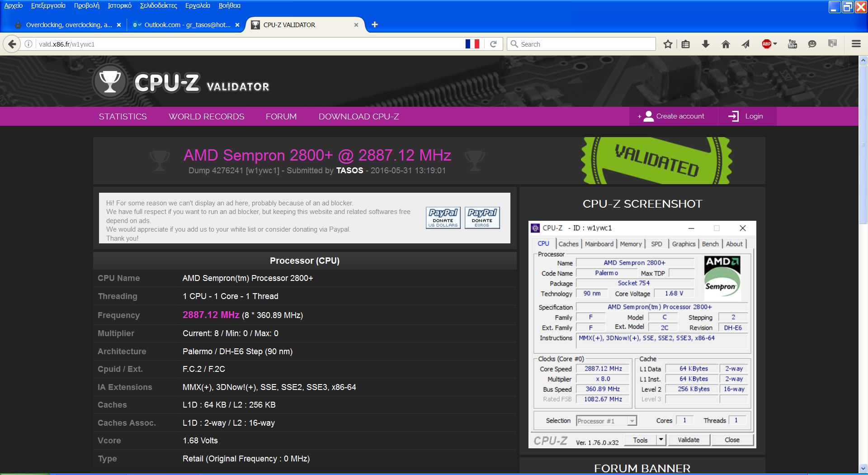Open the Σελιδοδείκτες menu
This screenshot has width=868, height=475.
[159, 5]
